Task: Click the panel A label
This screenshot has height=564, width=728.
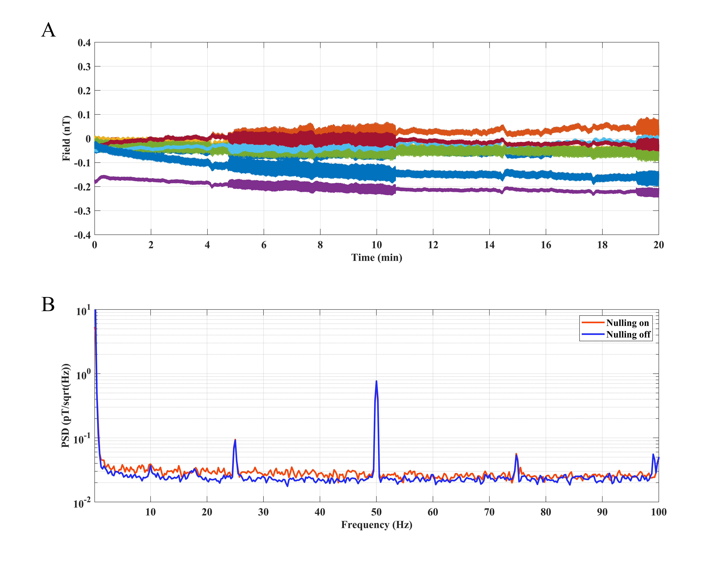Action: (x=48, y=30)
